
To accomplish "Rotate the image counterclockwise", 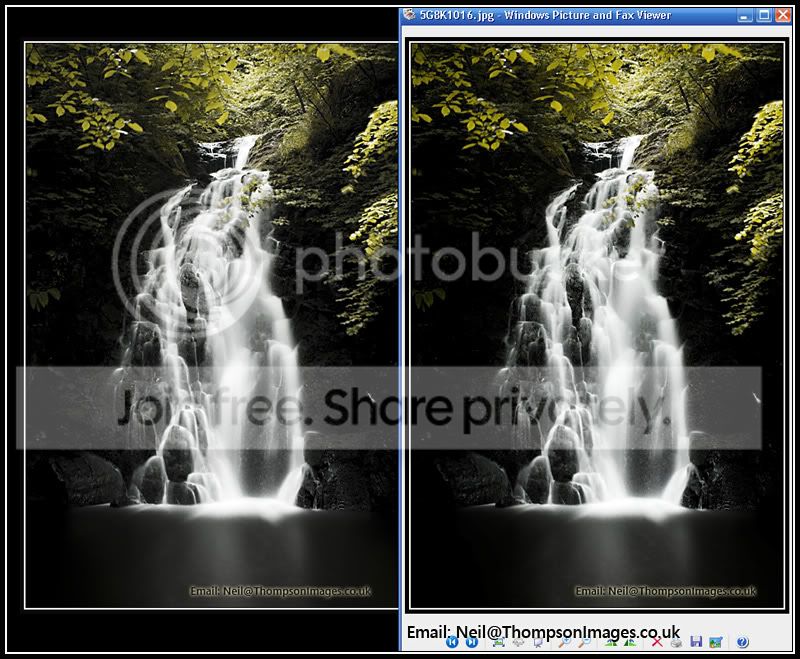I will [x=631, y=642].
